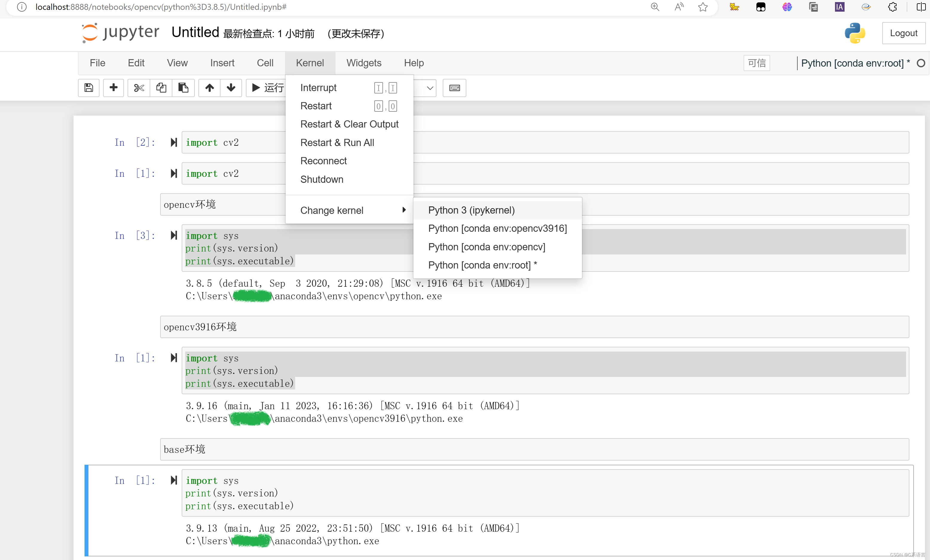Open the browser extensions puzzle icon
930x560 pixels.
pos(893,7)
